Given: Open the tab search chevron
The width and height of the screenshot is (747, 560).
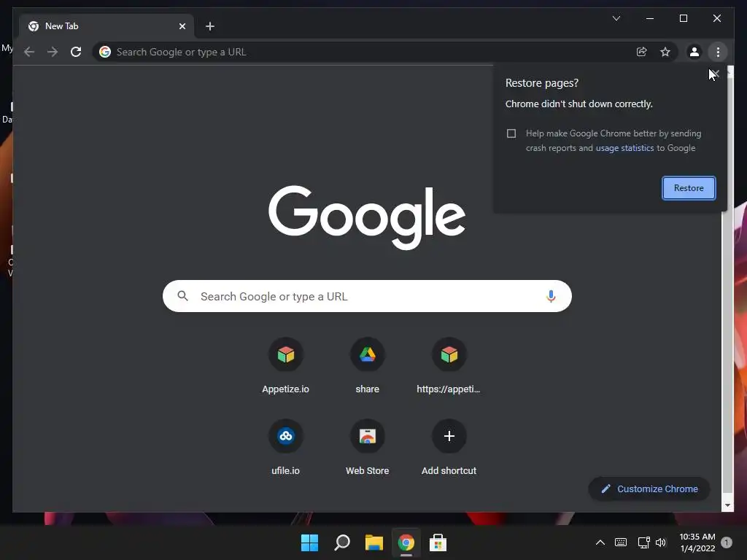Looking at the screenshot, I should [616, 18].
